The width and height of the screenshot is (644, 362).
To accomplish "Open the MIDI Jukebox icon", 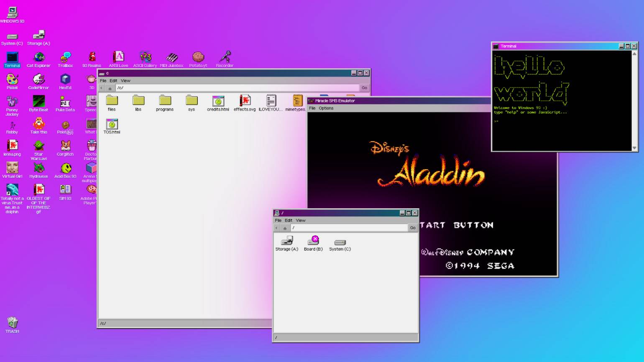I will (x=171, y=58).
